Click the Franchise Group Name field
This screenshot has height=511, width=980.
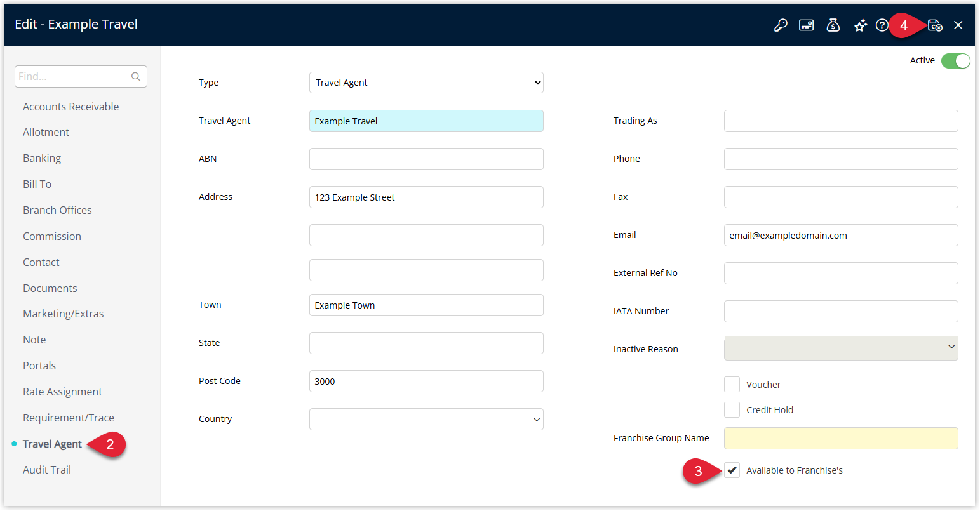841,439
